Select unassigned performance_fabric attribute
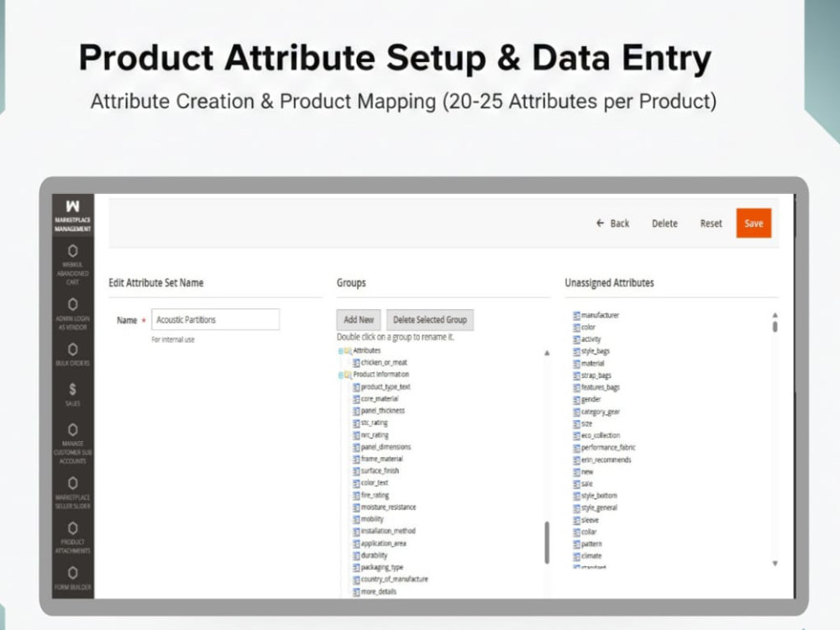840x630 pixels. [x=604, y=448]
